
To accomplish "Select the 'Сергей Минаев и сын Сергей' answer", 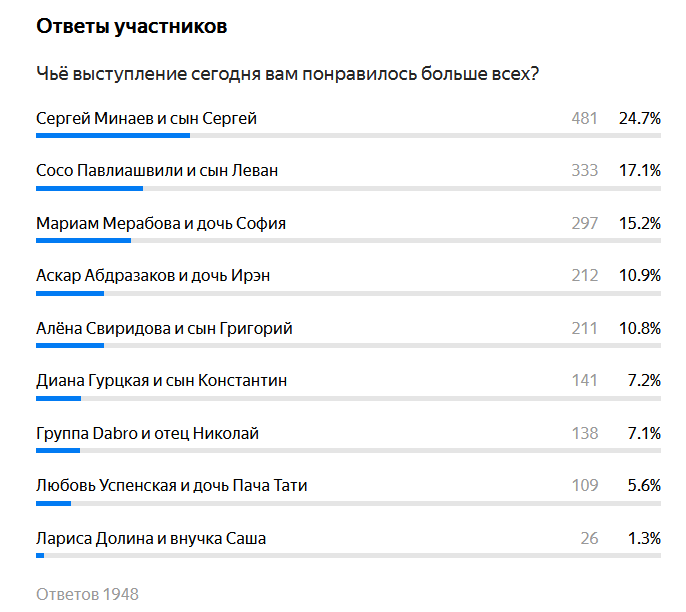I will coord(146,118).
